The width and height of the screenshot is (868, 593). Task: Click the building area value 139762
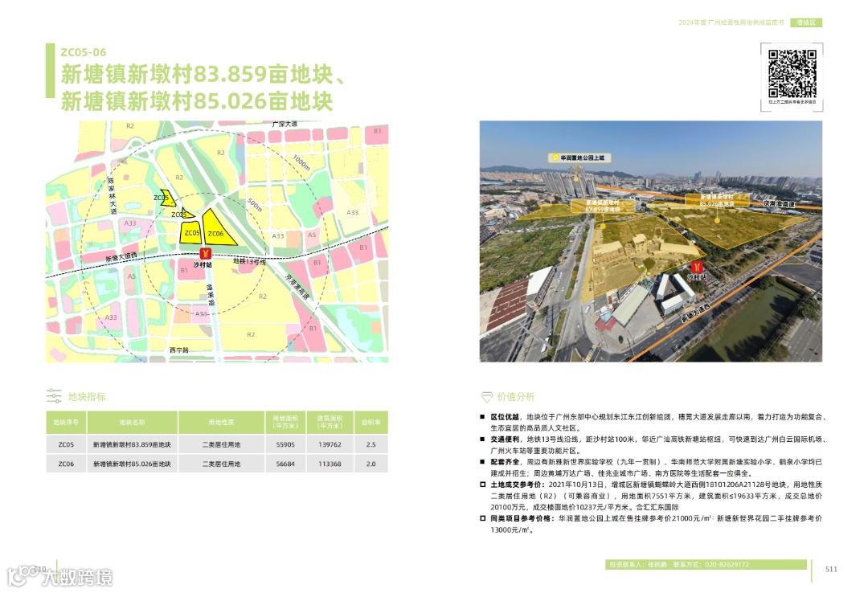tap(330, 444)
